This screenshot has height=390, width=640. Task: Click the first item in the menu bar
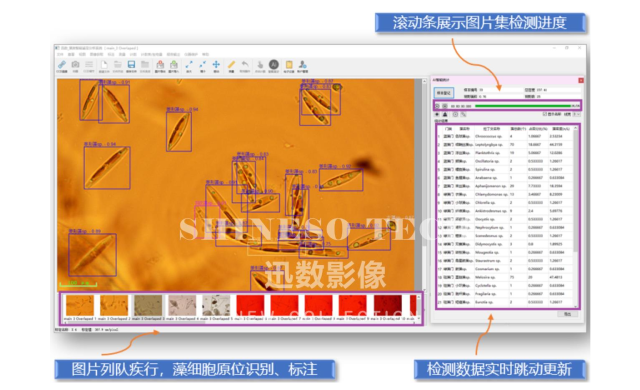(60, 54)
